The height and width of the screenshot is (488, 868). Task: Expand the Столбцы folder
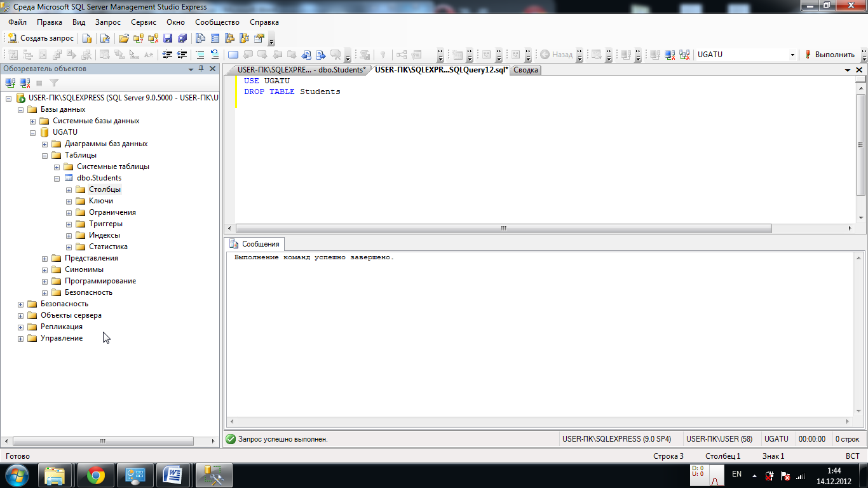tap(69, 189)
